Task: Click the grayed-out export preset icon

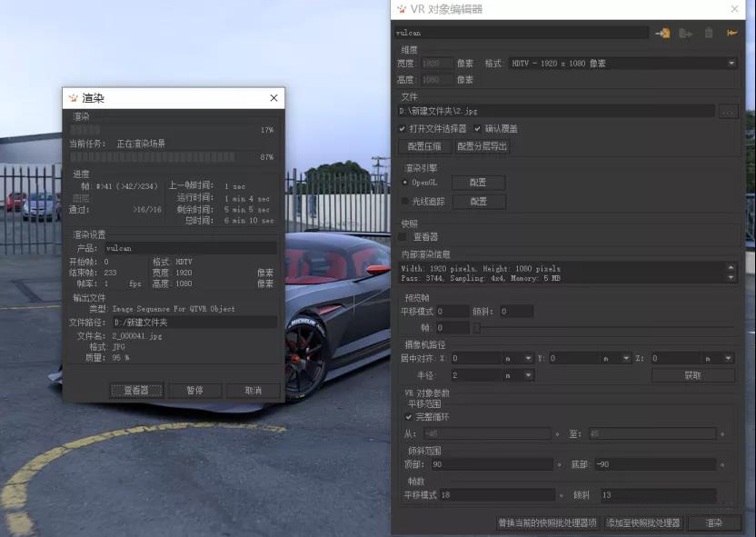Action: (685, 33)
